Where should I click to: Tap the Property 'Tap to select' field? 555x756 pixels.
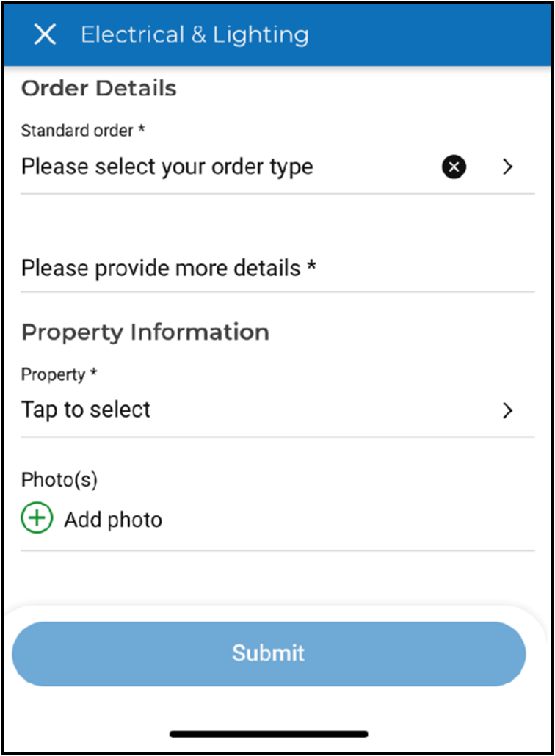click(x=86, y=410)
